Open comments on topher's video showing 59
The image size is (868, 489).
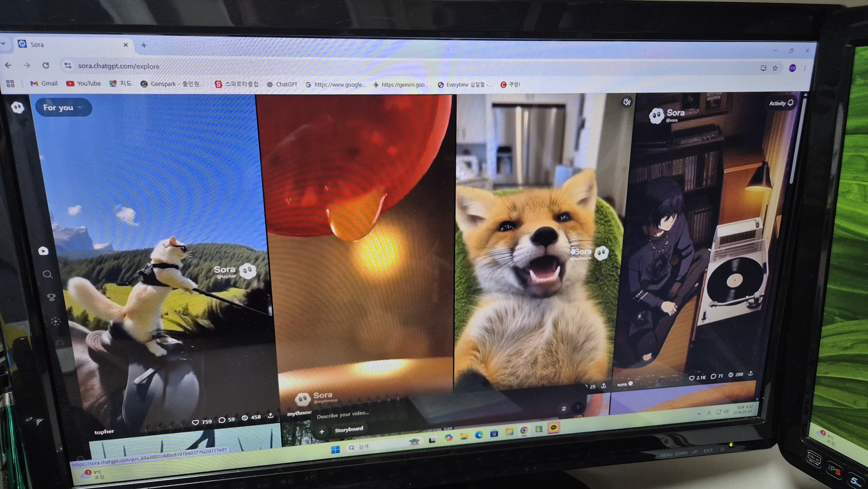226,420
